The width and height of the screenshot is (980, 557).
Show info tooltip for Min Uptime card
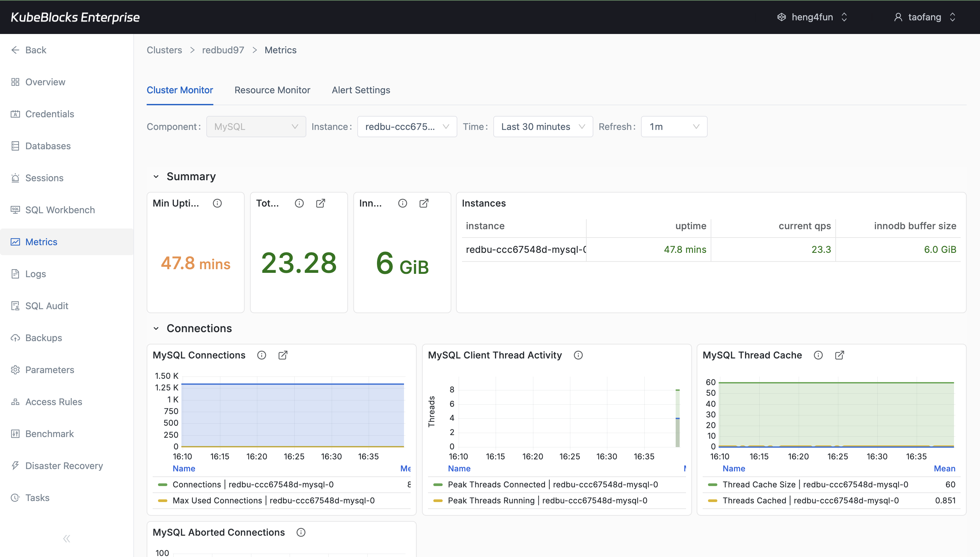pos(217,203)
